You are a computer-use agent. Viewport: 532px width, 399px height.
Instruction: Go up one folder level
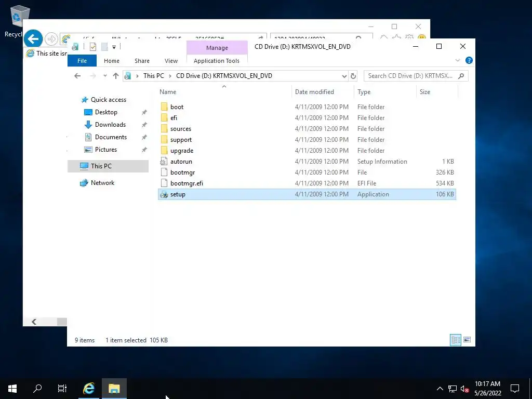[116, 76]
